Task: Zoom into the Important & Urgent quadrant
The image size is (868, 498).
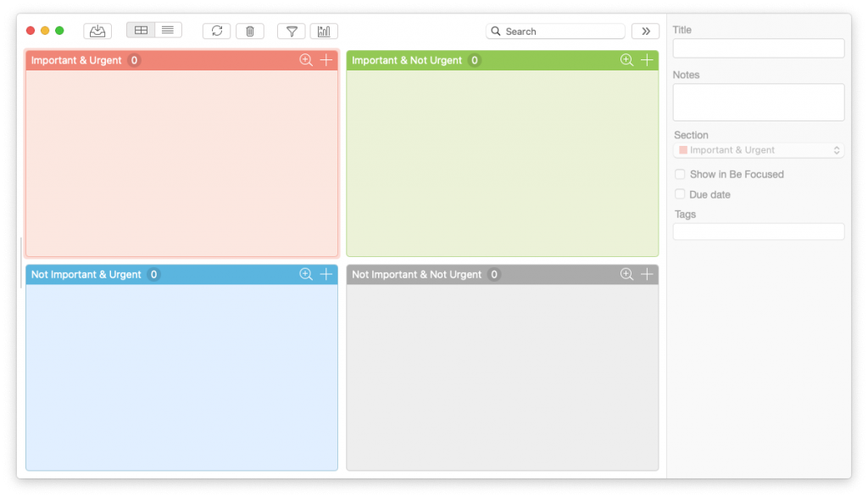Action: 305,60
